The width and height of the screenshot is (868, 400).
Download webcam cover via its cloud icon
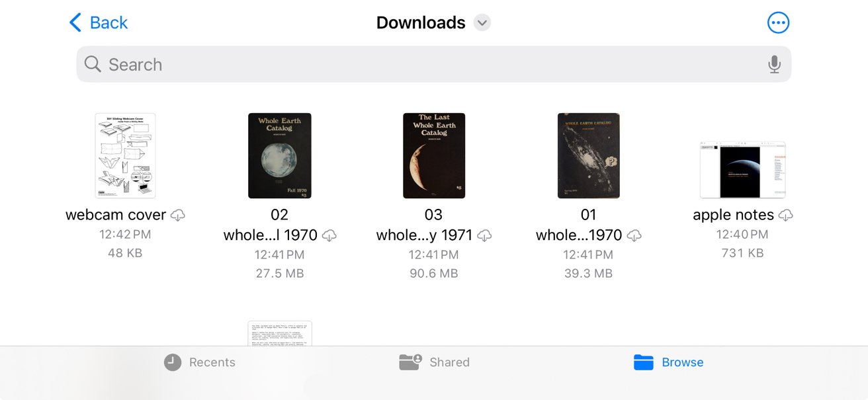177,215
